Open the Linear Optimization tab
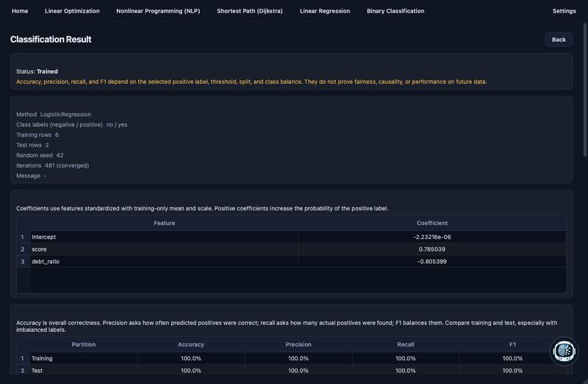Image resolution: width=588 pixels, height=384 pixels. (x=72, y=11)
